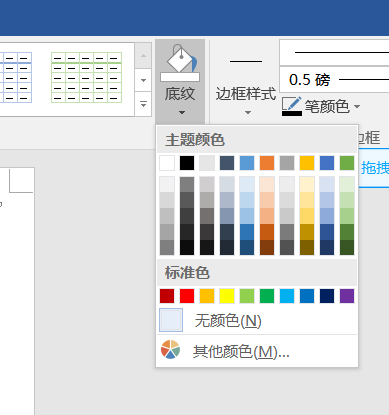Open 其他颜色(M)... dialog
Image resolution: width=389 pixels, height=415 pixels.
pyautogui.click(x=257, y=351)
